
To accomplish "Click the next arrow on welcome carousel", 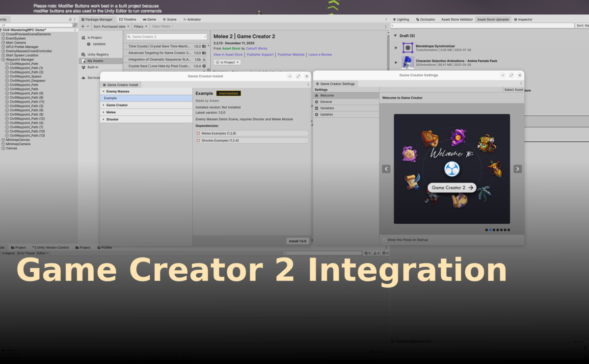I will [x=517, y=169].
